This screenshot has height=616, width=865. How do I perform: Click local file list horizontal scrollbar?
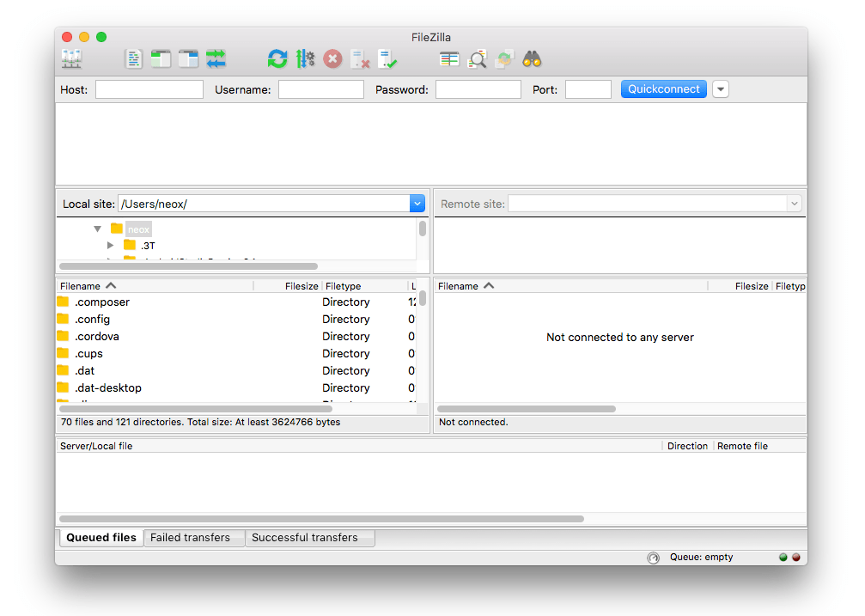(x=195, y=409)
